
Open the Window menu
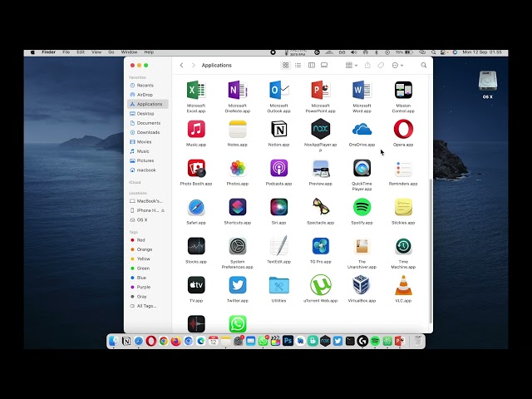coord(130,52)
